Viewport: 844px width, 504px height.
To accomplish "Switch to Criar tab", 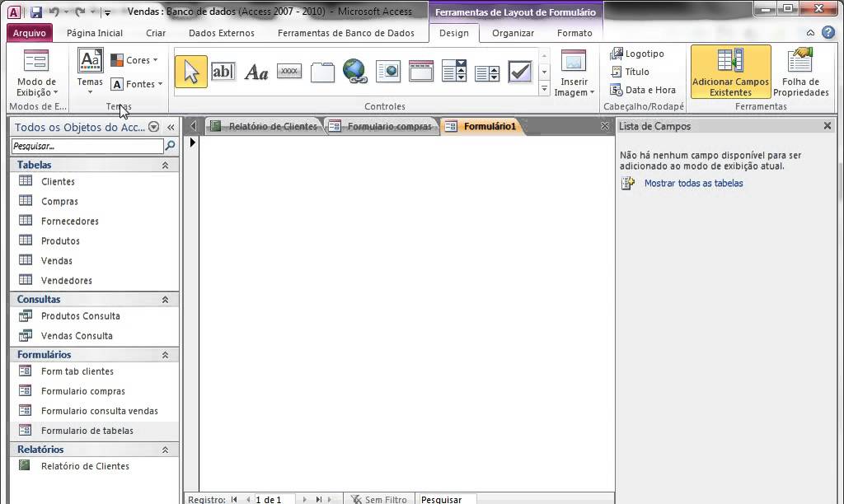I will (156, 33).
